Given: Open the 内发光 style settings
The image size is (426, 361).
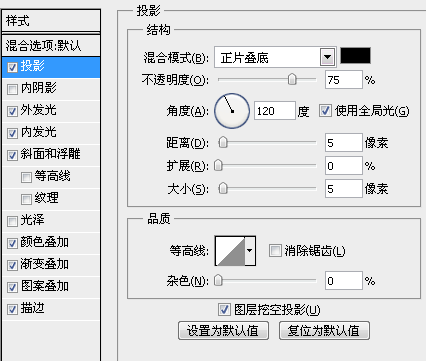Looking at the screenshot, I should pos(39,132).
